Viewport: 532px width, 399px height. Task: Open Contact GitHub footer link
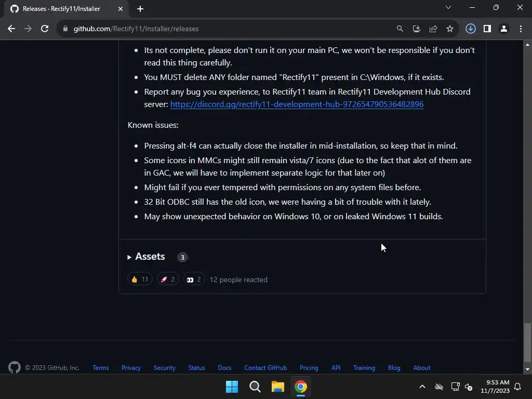coord(265,367)
